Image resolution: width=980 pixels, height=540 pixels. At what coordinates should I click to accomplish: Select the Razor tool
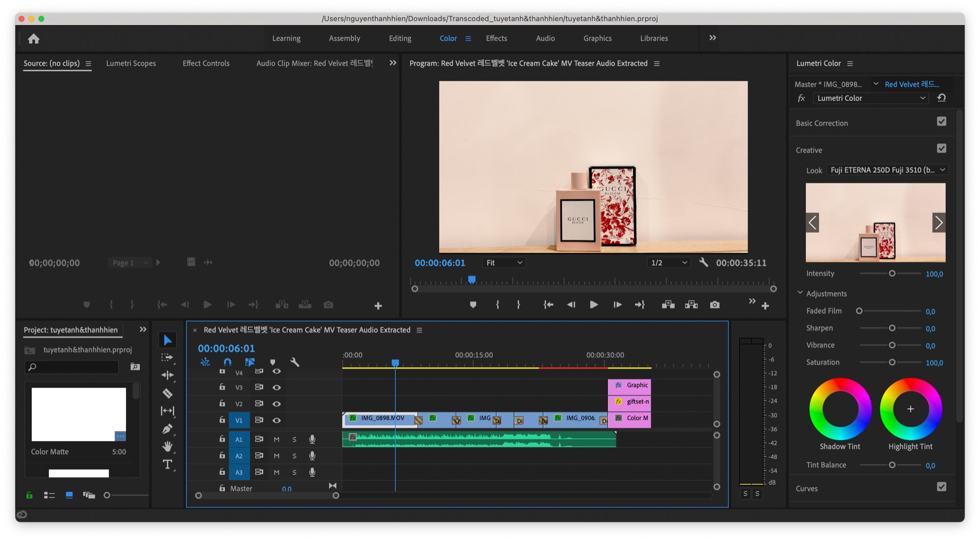point(167,393)
